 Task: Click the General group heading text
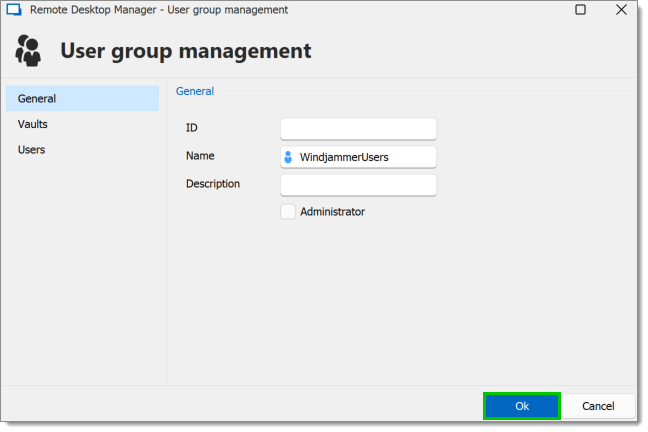(195, 91)
